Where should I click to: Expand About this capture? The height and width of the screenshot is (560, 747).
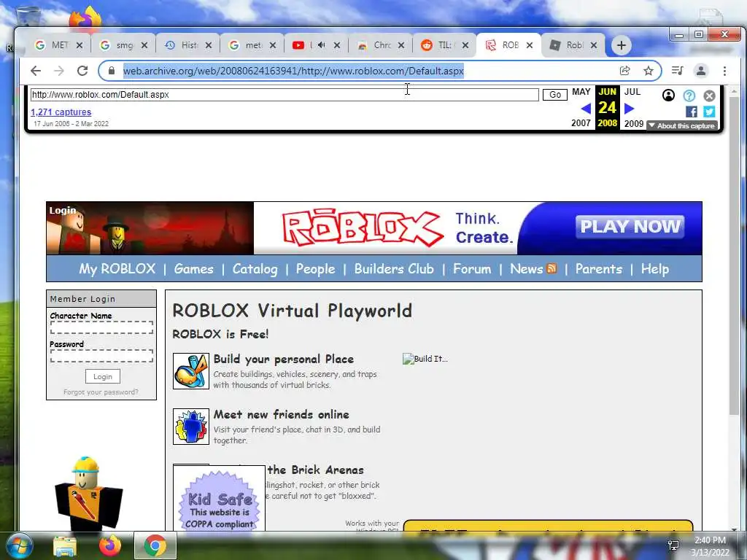[x=682, y=125]
